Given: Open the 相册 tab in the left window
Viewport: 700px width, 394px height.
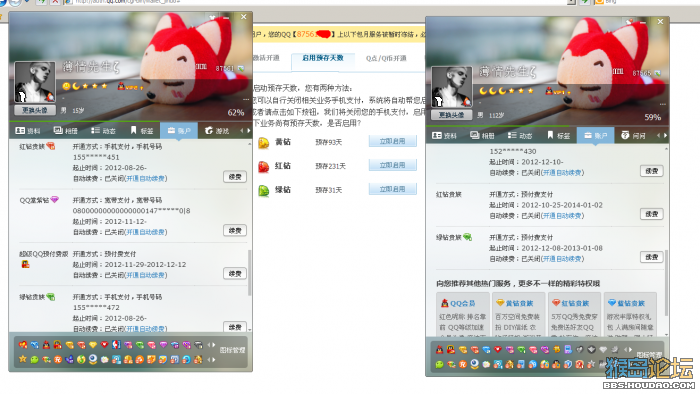Looking at the screenshot, I should 66,131.
